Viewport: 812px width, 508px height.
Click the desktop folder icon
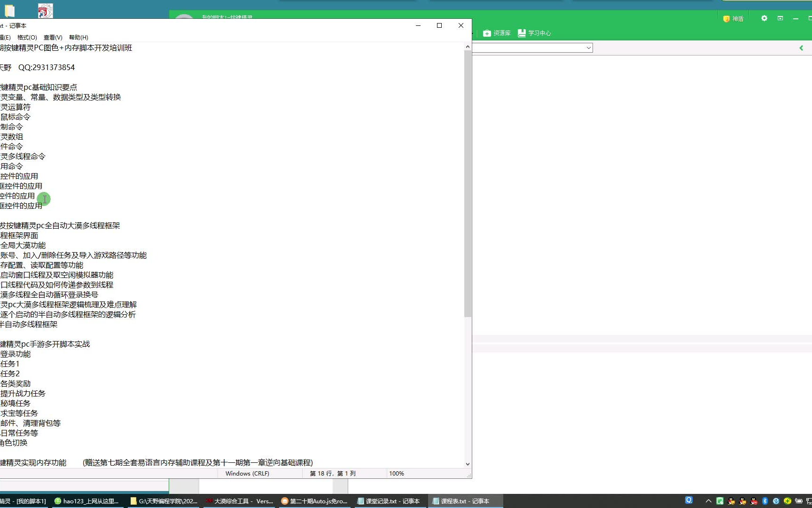9,10
